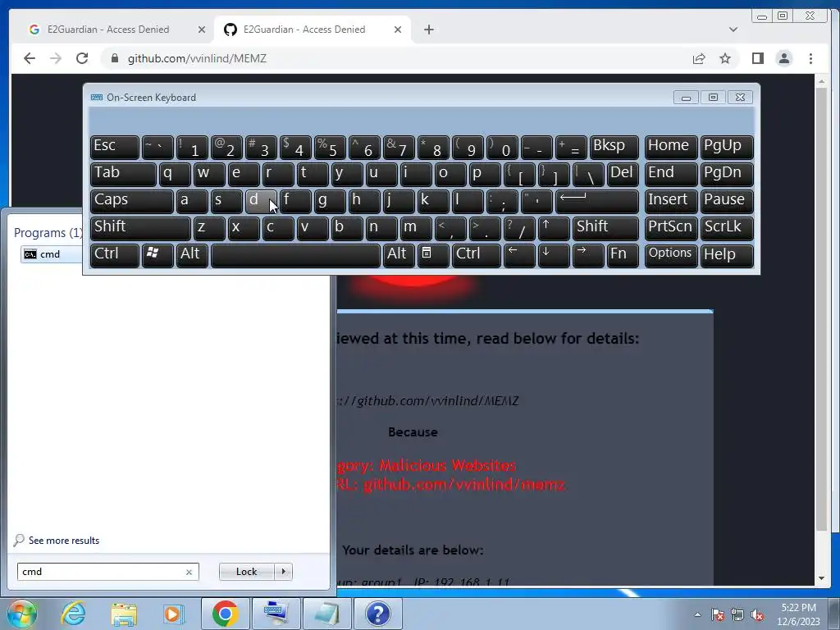Switch to Chrome in the taskbar

click(x=225, y=614)
